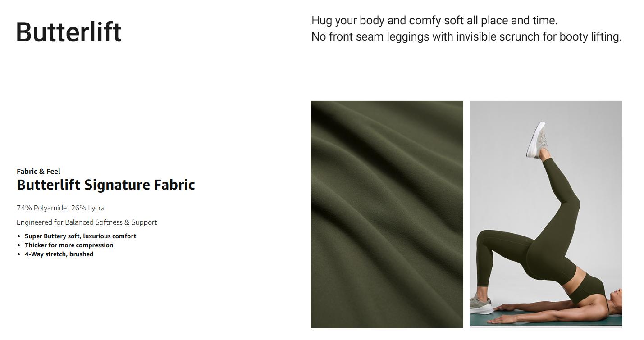Click the Hug your body tagline text

(434, 21)
